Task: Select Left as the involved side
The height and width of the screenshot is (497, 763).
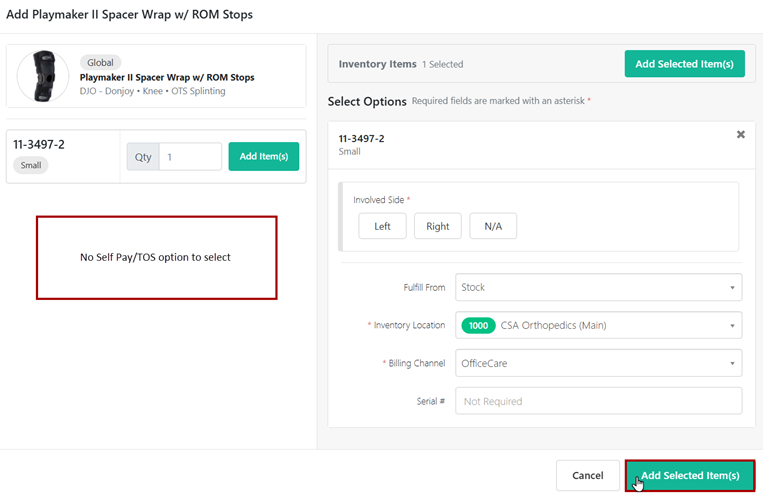Action: [x=382, y=226]
